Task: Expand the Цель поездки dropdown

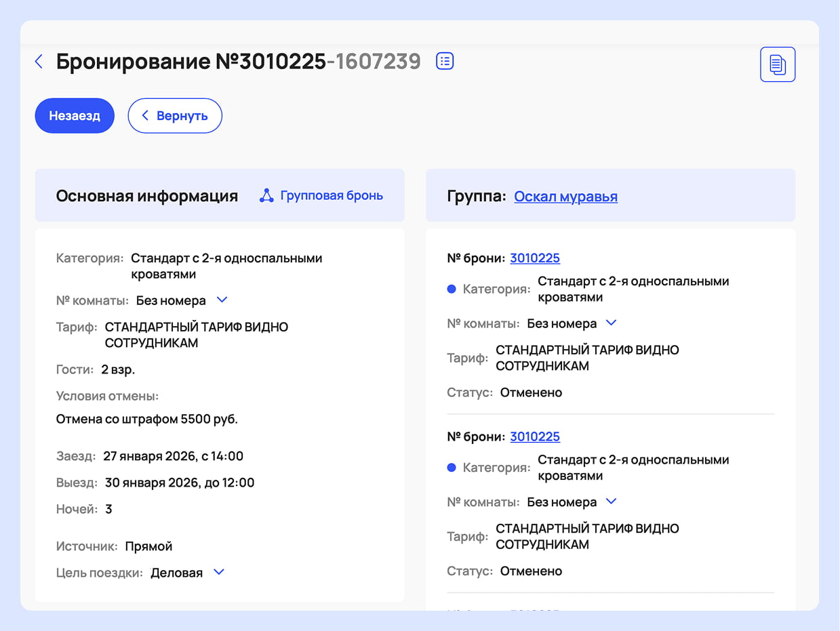Action: pyautogui.click(x=218, y=572)
